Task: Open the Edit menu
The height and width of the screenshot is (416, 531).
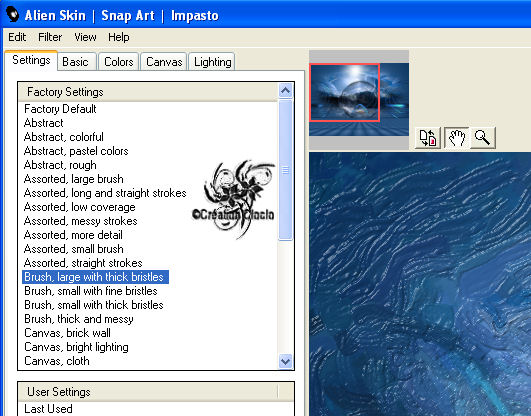Action: (17, 37)
